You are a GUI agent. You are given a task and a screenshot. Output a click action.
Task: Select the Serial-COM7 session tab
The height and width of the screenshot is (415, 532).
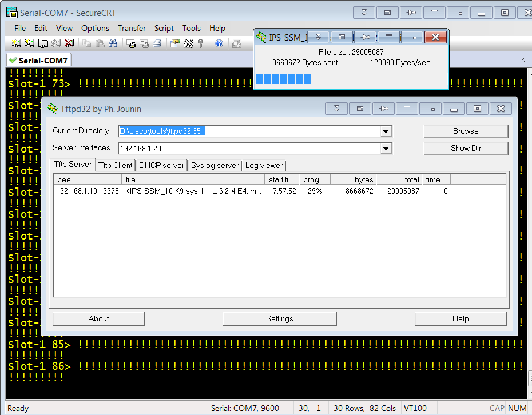pos(39,61)
